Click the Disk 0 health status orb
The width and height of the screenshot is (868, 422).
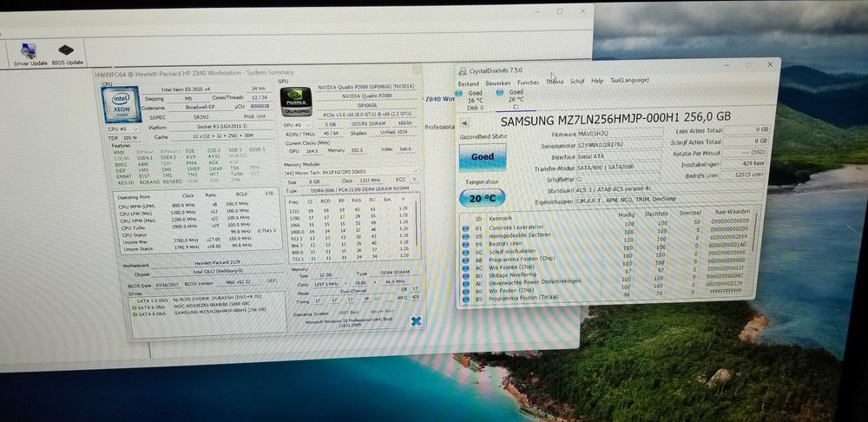point(459,93)
